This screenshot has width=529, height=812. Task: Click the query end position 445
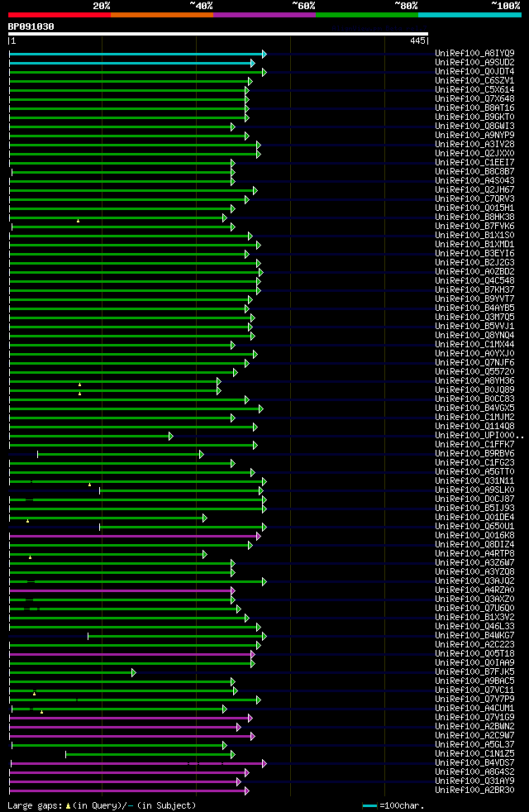417,41
